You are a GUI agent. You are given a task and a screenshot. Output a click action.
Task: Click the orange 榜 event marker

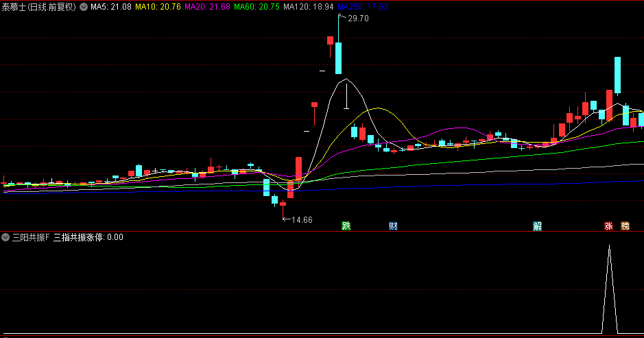[625, 226]
